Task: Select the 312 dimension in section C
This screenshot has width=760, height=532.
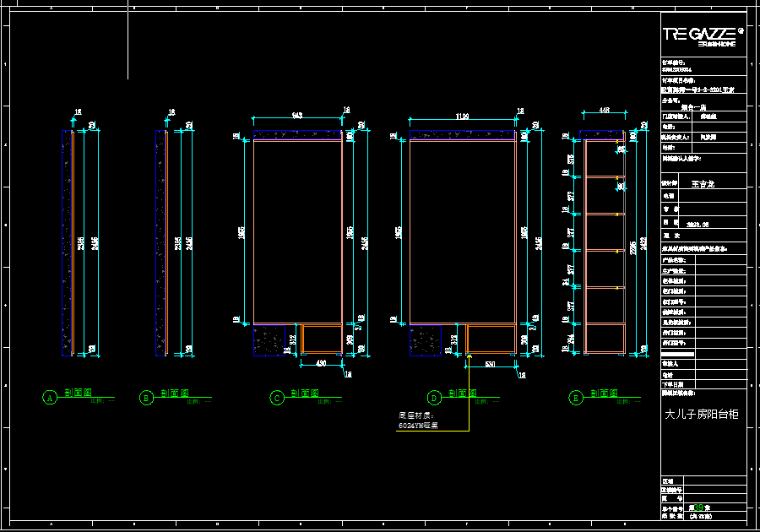Action: tap(293, 339)
